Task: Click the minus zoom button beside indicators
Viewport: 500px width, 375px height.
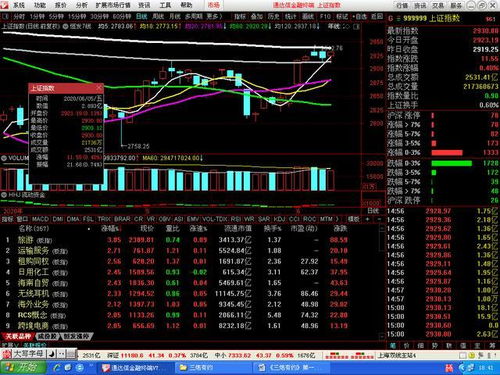Action: pos(379,219)
